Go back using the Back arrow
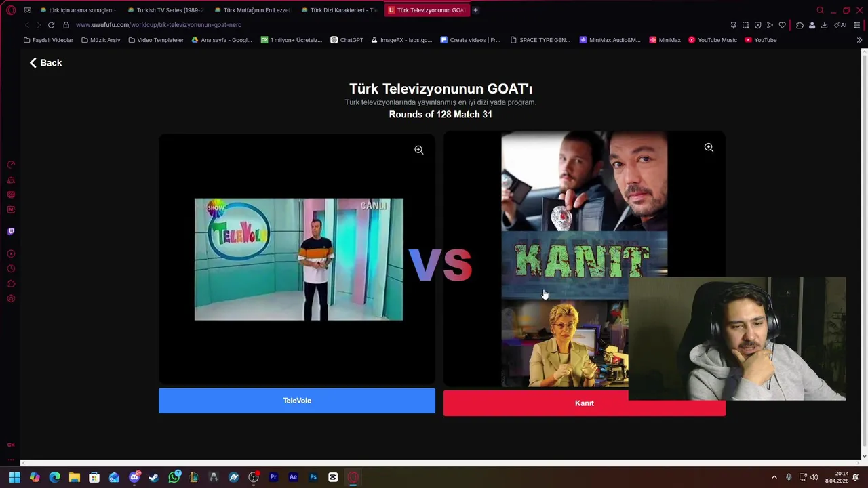Screen dimensions: 868x488 (45, 63)
